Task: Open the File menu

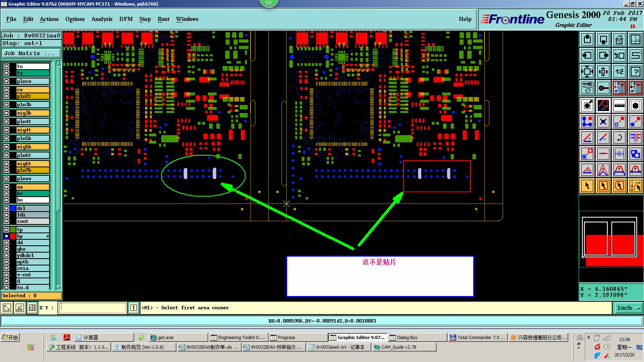Action: click(x=11, y=19)
